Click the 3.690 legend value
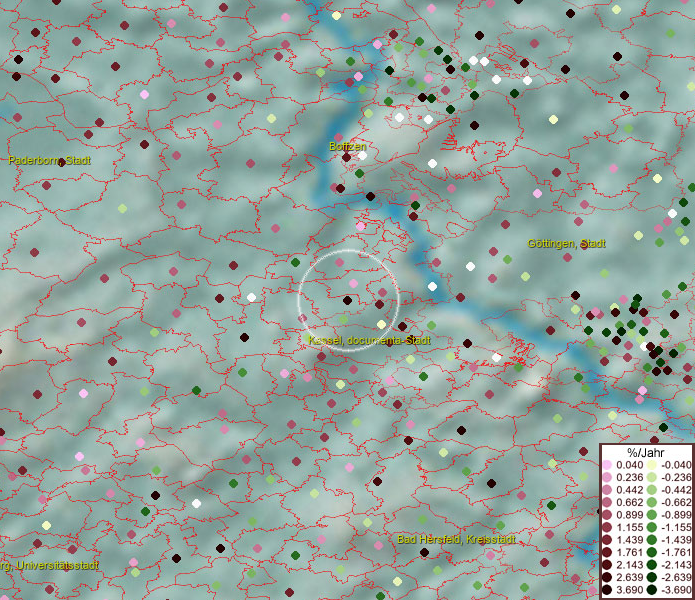This screenshot has width=695, height=600. coord(629,590)
